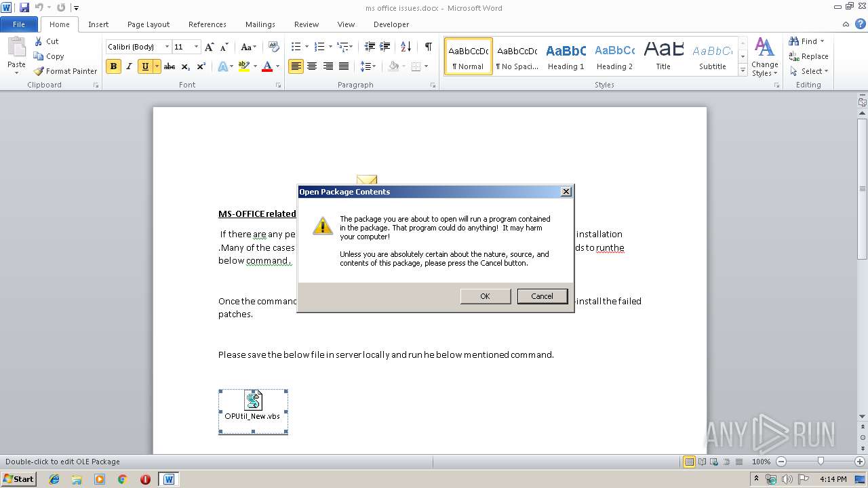868x488 pixels.
Task: Open the font size dropdown
Action: click(197, 47)
